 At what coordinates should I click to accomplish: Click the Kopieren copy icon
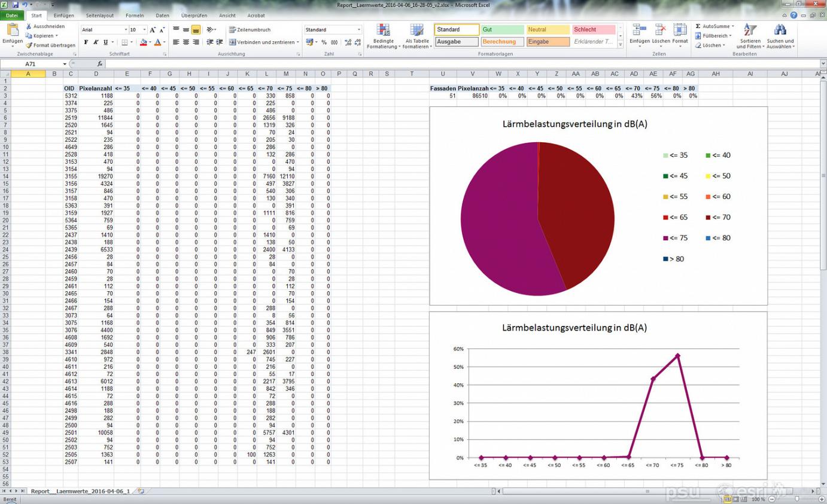coord(29,36)
